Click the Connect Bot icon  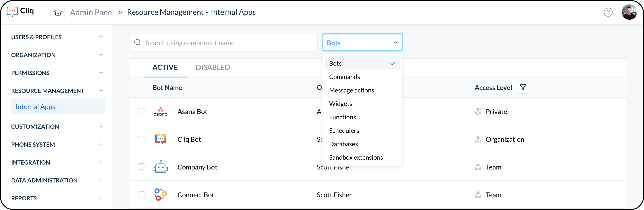point(161,195)
